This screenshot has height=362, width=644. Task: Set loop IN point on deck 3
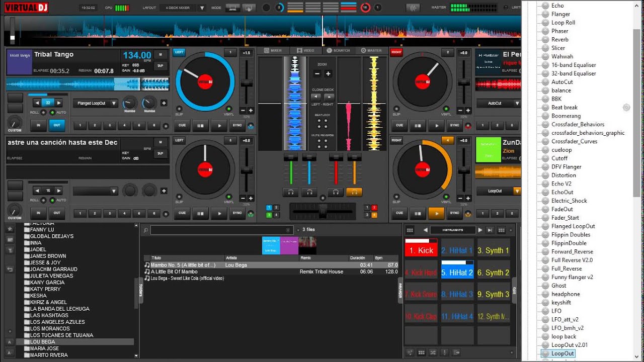click(x=38, y=213)
